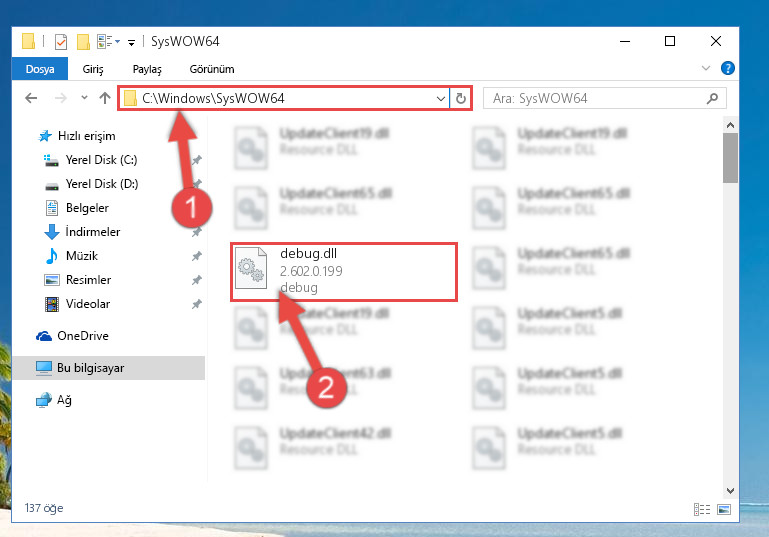Click pin icon beside Yerel Disk (C:)
The width and height of the screenshot is (769, 537).
(197, 160)
